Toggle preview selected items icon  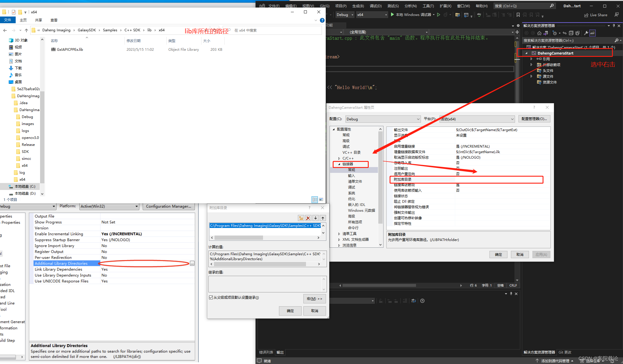[x=593, y=33]
